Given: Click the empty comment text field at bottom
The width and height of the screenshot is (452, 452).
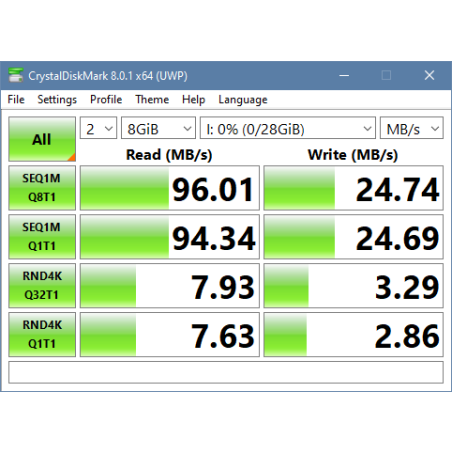Looking at the screenshot, I should click(x=226, y=372).
